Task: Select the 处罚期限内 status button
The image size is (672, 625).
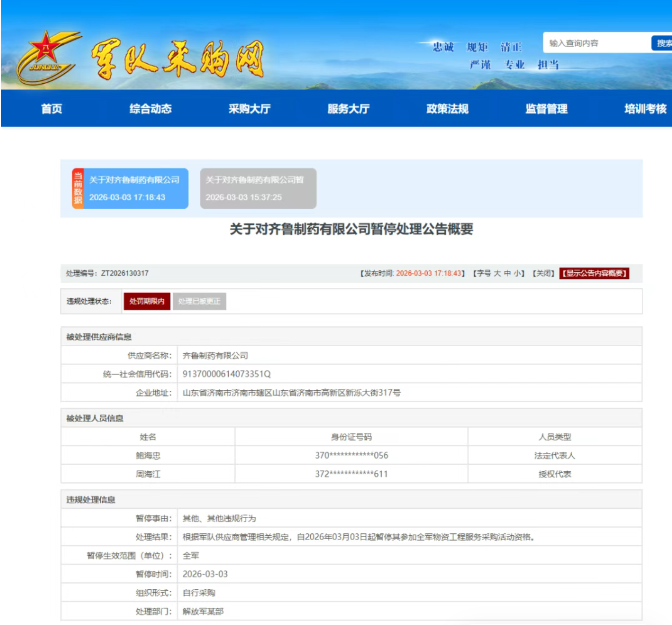Action: pyautogui.click(x=147, y=301)
